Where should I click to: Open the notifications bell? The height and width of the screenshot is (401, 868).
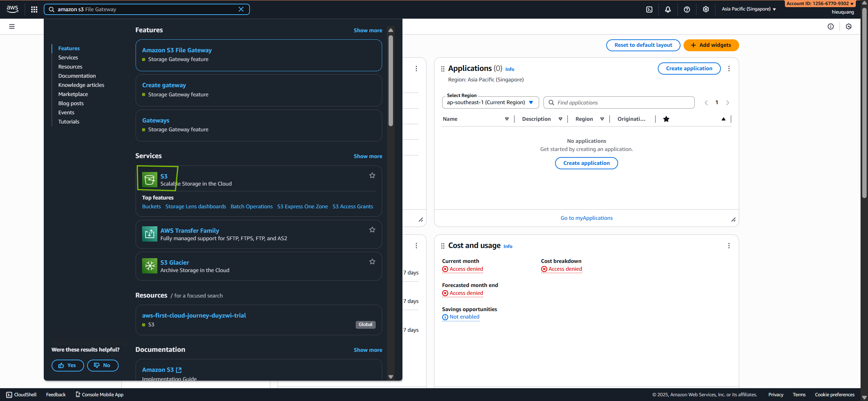pos(668,9)
